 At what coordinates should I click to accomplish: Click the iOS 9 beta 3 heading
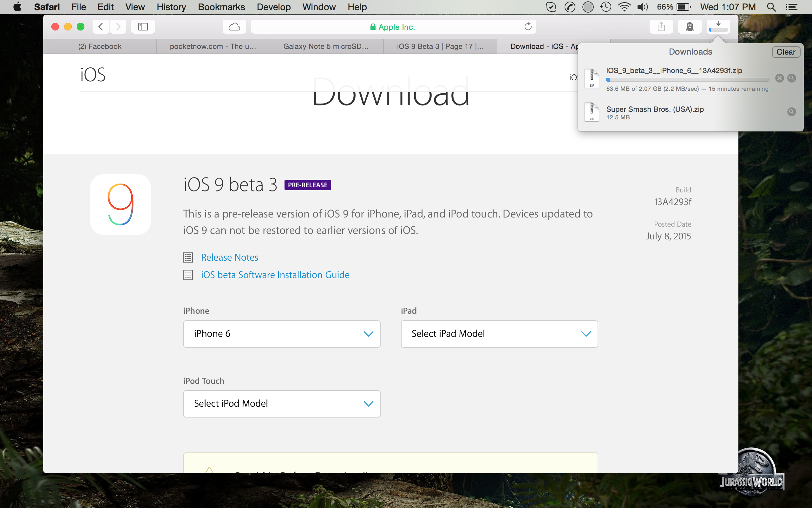click(230, 184)
